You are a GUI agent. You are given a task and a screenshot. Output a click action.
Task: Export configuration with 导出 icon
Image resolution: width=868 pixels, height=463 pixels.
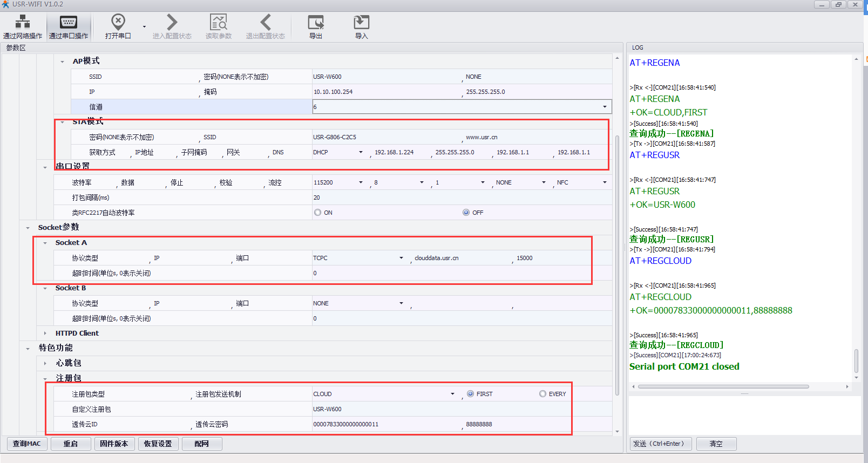coord(316,26)
